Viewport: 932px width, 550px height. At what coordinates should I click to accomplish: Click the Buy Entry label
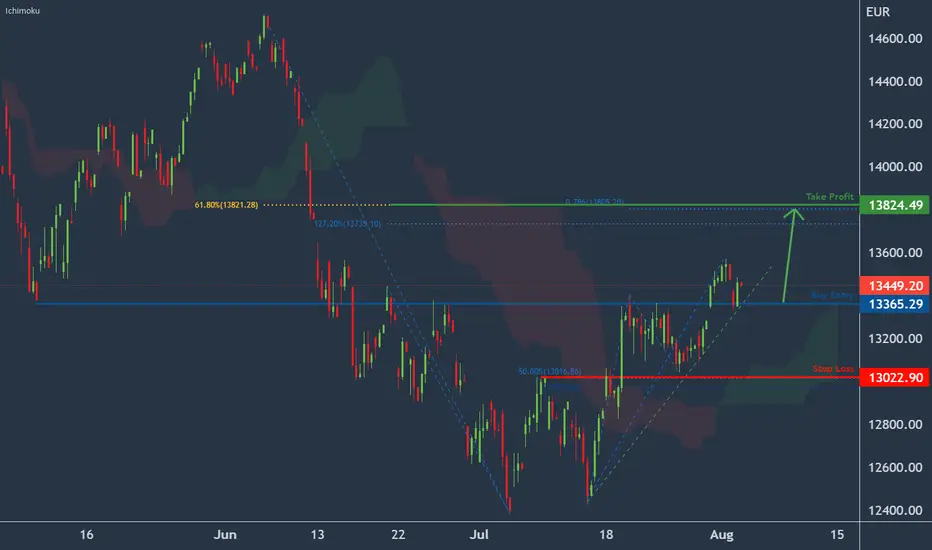click(833, 296)
